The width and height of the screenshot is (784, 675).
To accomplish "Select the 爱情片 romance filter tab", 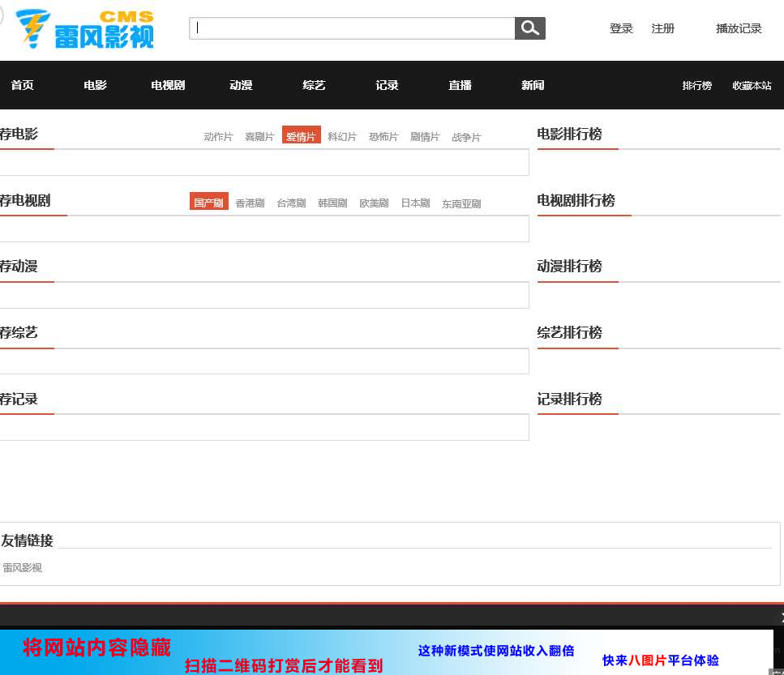I will point(301,136).
